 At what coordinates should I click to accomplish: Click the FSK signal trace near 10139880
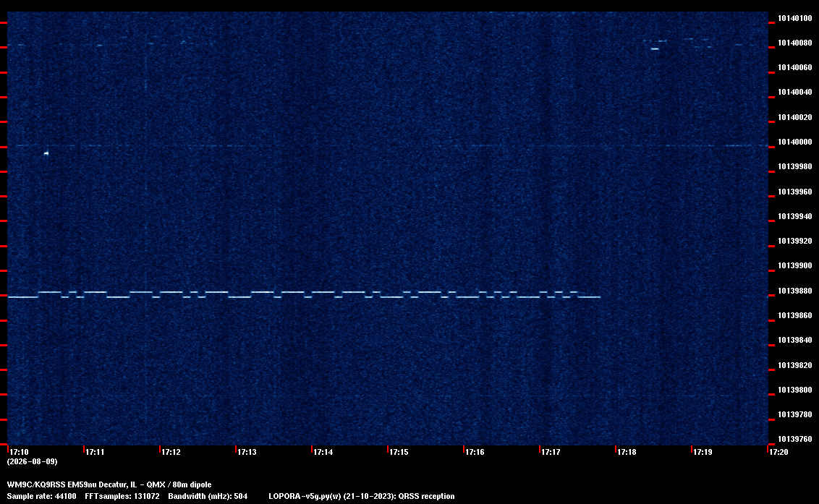tap(304, 294)
